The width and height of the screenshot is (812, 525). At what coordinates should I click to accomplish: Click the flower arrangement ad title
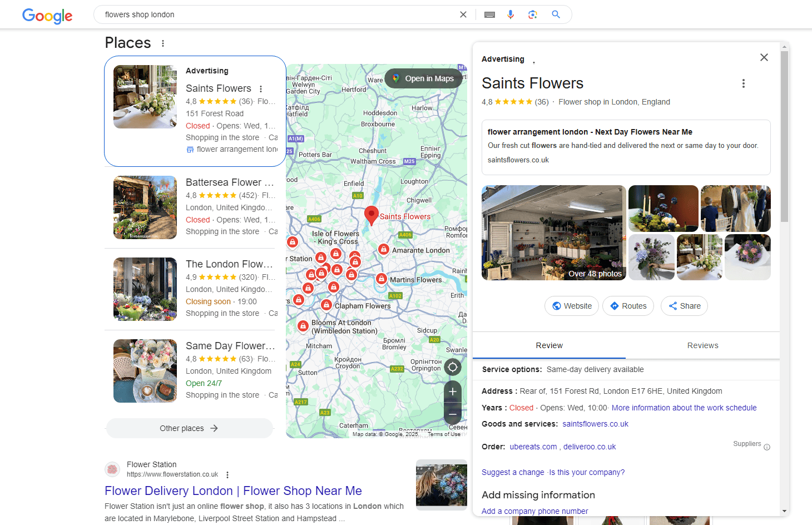click(x=590, y=132)
